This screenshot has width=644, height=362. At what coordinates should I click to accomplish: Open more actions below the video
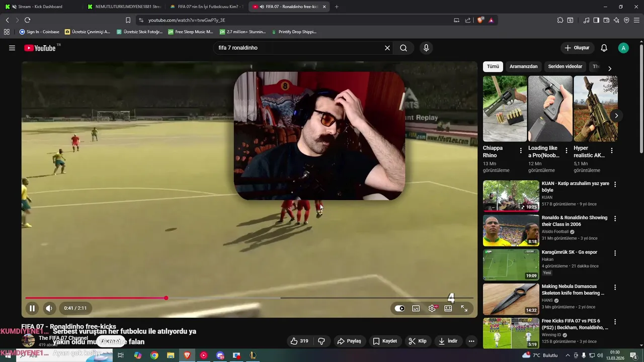[471, 341]
